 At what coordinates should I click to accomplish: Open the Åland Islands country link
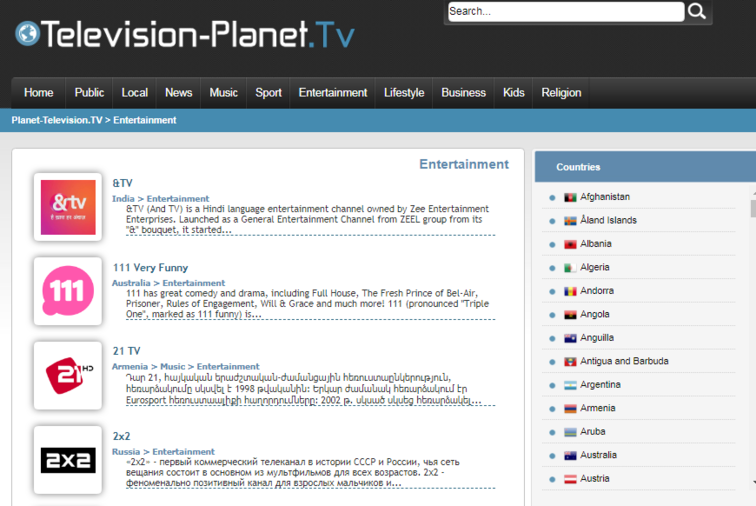click(x=608, y=220)
